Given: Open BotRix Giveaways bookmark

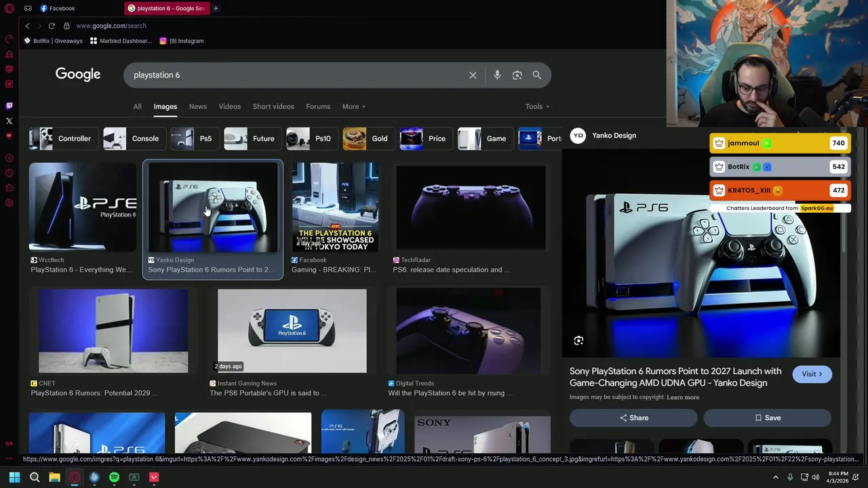Looking at the screenshot, I should tap(53, 41).
